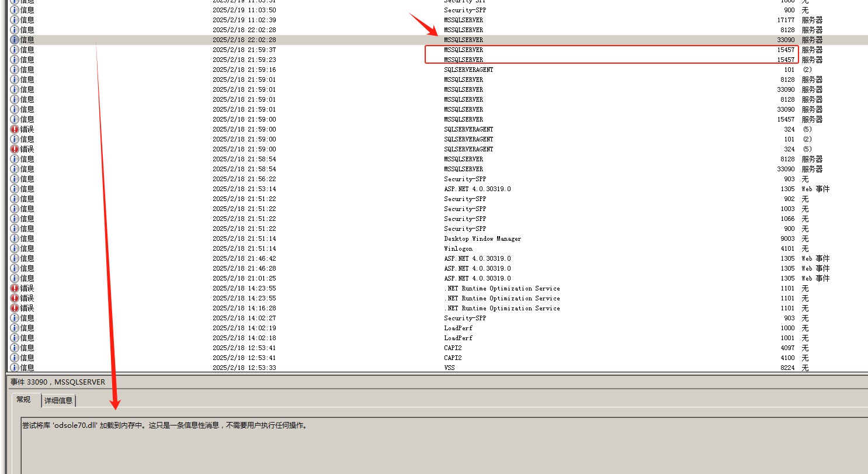Image resolution: width=868 pixels, height=474 pixels.
Task: Select MSSQLSERVER event 15457 at 21:59:37
Action: click(x=463, y=50)
